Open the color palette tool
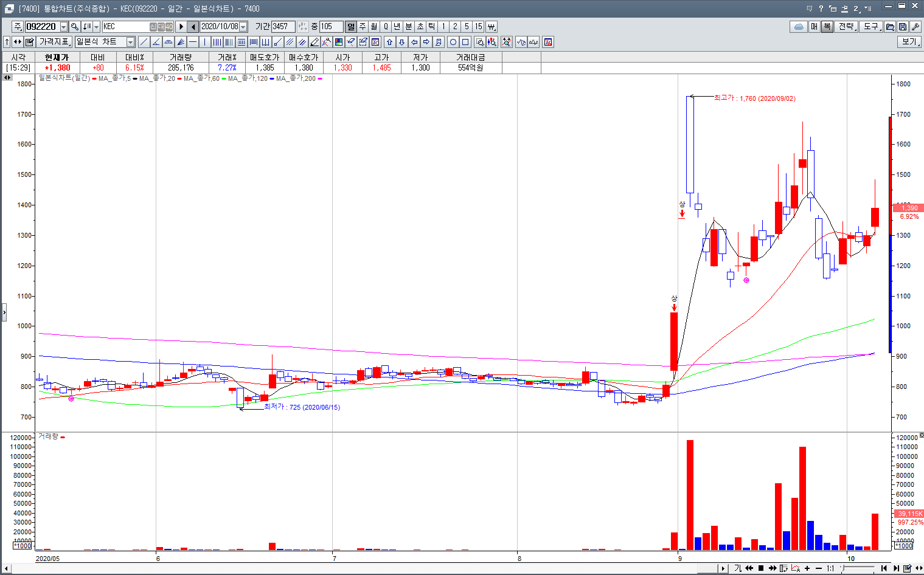This screenshot has height=575, width=924. 339,42
